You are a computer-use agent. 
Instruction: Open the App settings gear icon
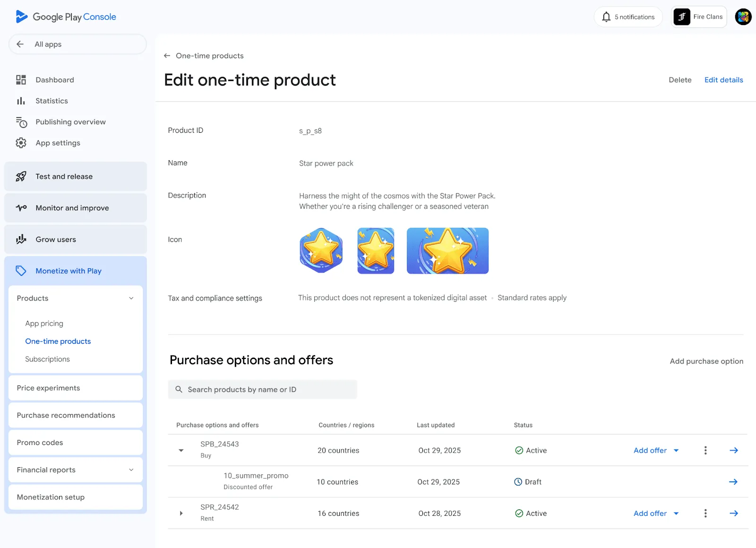pyautogui.click(x=21, y=143)
